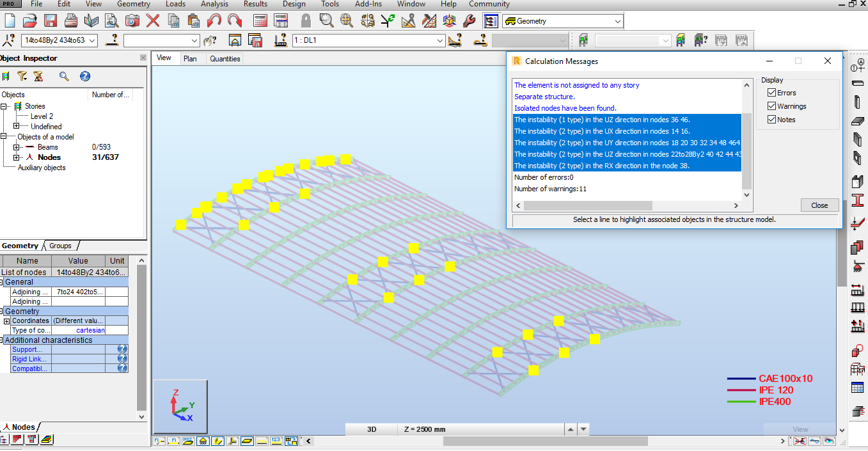
Task: Close the Calculation Messages dialog
Action: tap(819, 205)
